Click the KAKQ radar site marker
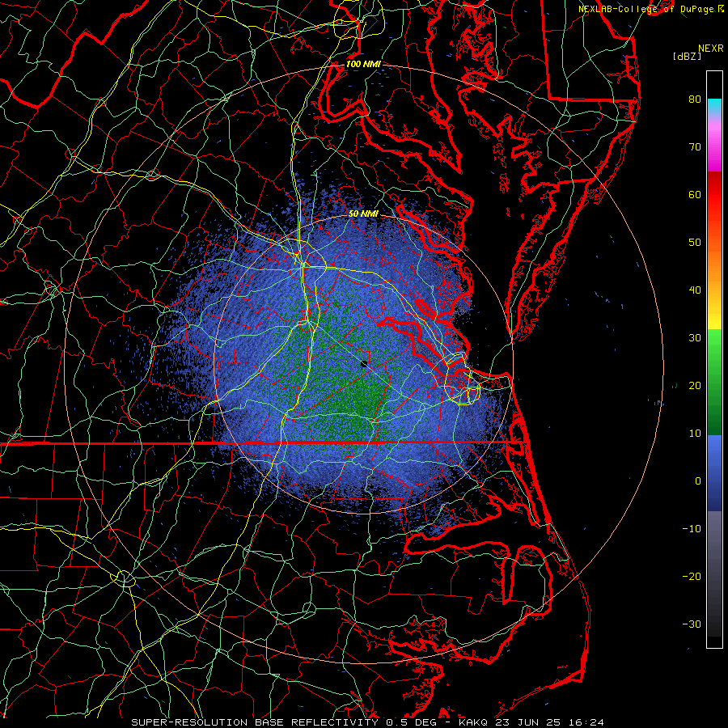 coord(364,365)
